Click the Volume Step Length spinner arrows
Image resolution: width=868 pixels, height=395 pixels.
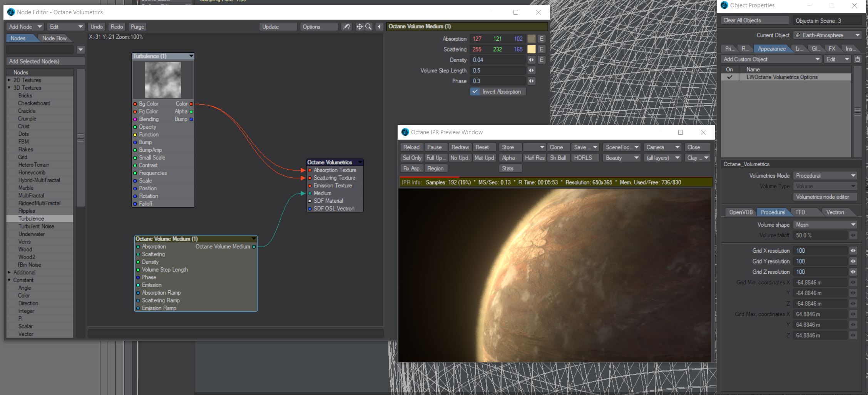(x=531, y=70)
